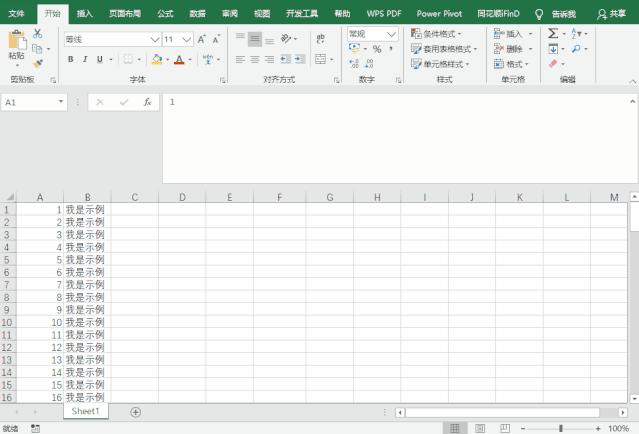Image resolution: width=639 pixels, height=434 pixels.
Task: Collapse the formula bar chevron
Action: [x=632, y=101]
